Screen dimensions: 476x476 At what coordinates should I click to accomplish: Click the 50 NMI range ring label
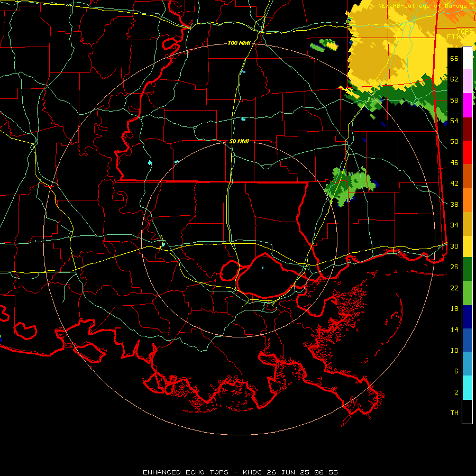[x=239, y=141]
